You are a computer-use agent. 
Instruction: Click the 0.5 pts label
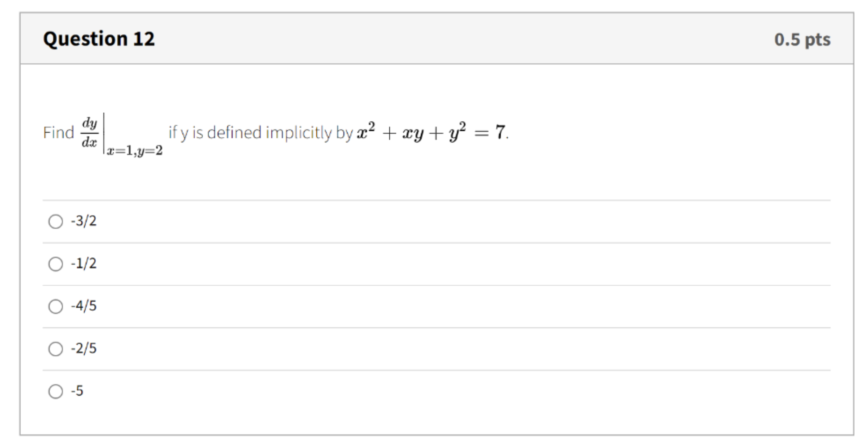coord(803,39)
